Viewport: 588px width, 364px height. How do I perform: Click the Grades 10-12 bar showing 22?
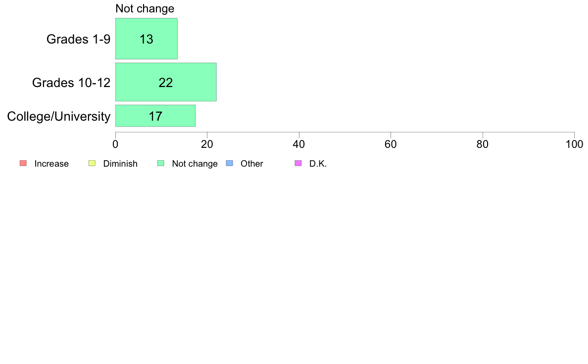click(x=166, y=82)
